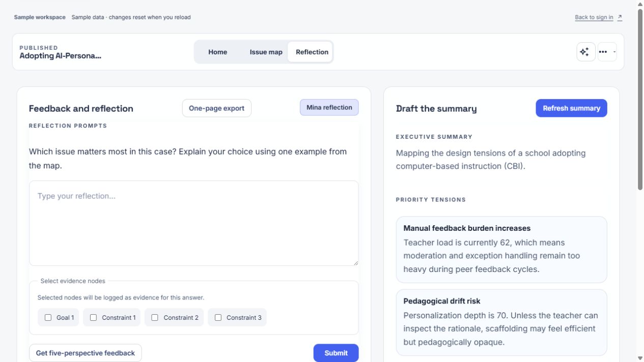Click the sparkle AI assistant icon
This screenshot has width=644, height=362.
586,52
